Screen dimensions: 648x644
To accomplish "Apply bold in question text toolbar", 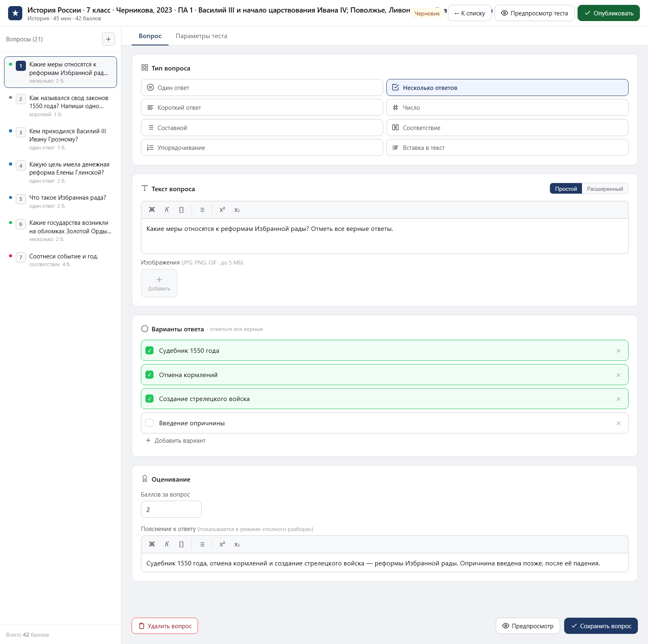I will tap(152, 210).
